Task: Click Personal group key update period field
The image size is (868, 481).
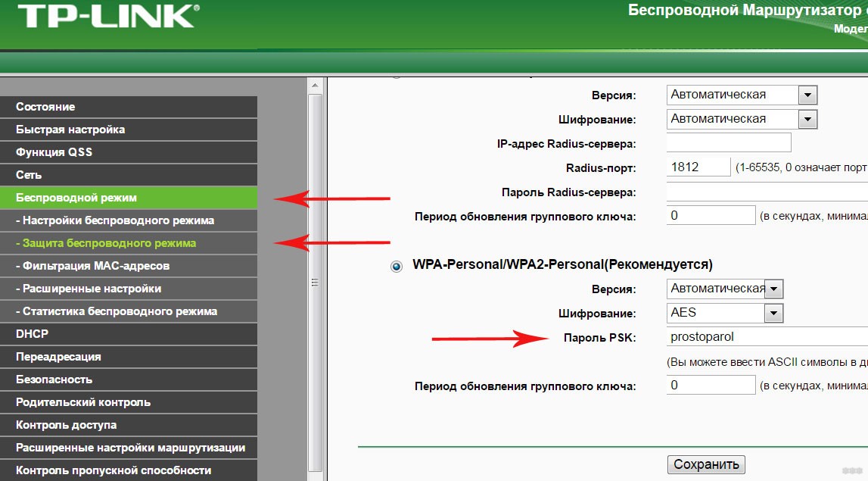Action: [x=711, y=385]
